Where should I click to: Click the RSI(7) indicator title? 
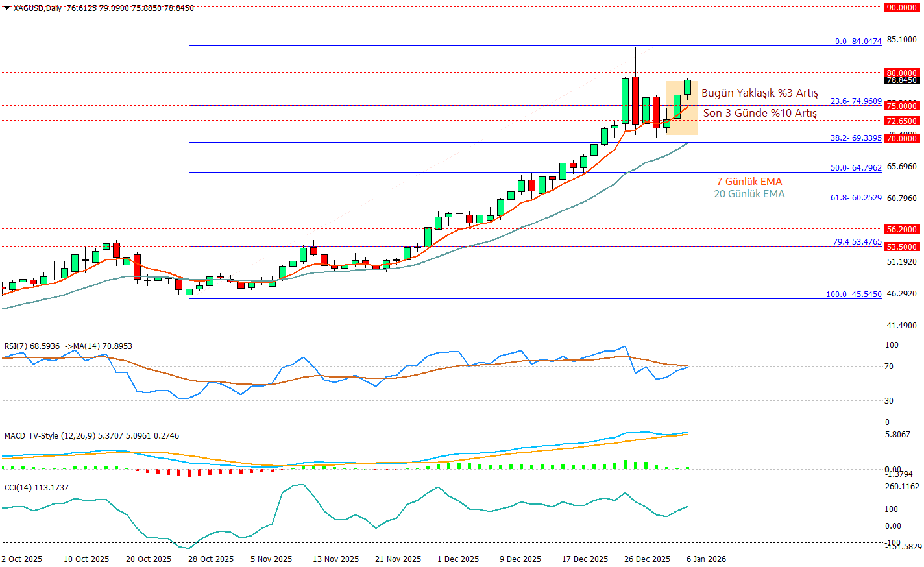tap(68, 346)
